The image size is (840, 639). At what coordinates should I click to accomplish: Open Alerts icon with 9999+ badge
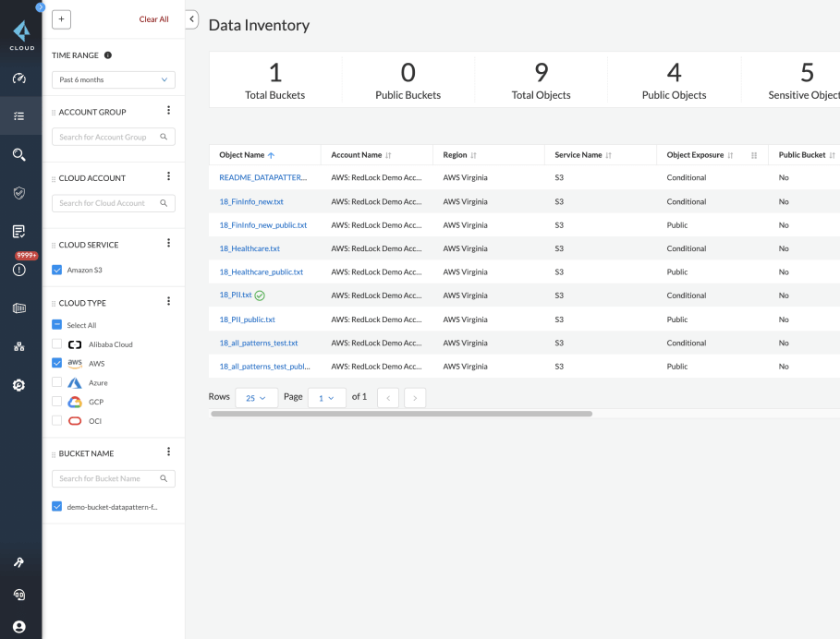(x=19, y=270)
